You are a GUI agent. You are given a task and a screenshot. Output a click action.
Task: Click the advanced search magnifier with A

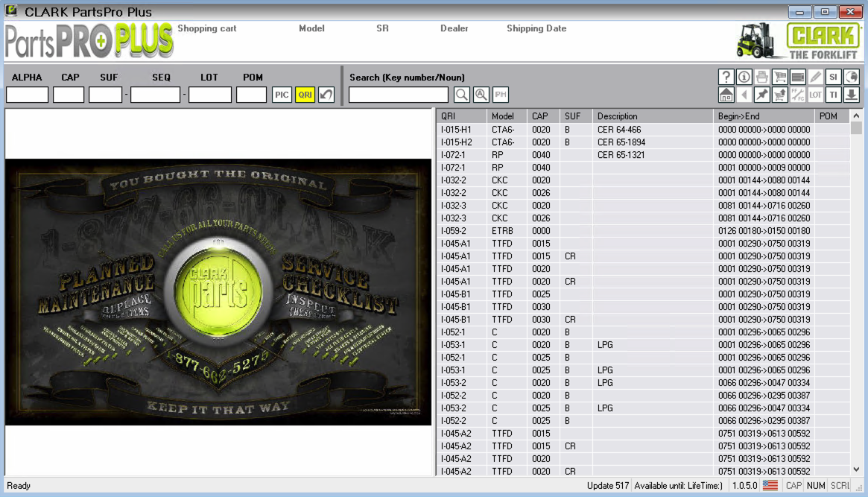(x=481, y=95)
